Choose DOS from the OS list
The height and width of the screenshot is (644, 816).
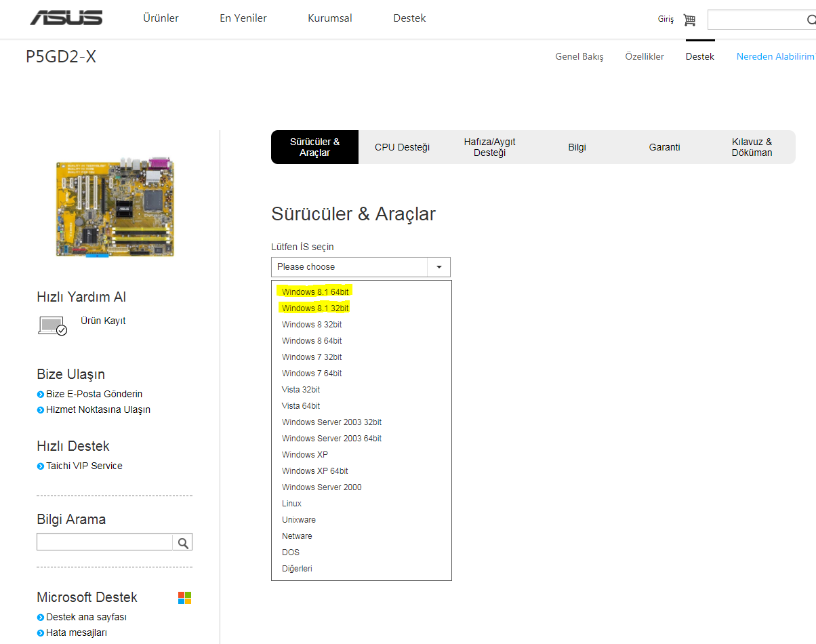pos(291,552)
